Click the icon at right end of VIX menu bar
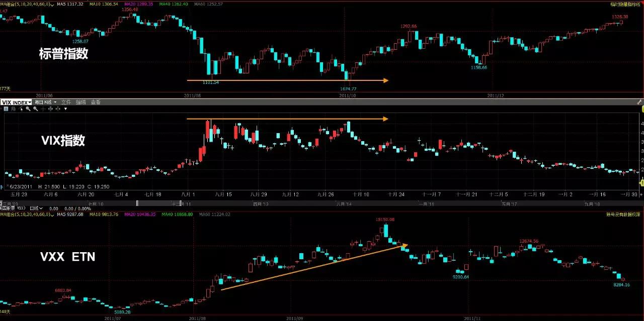Viewport: 644px width, 321px height. (x=640, y=102)
